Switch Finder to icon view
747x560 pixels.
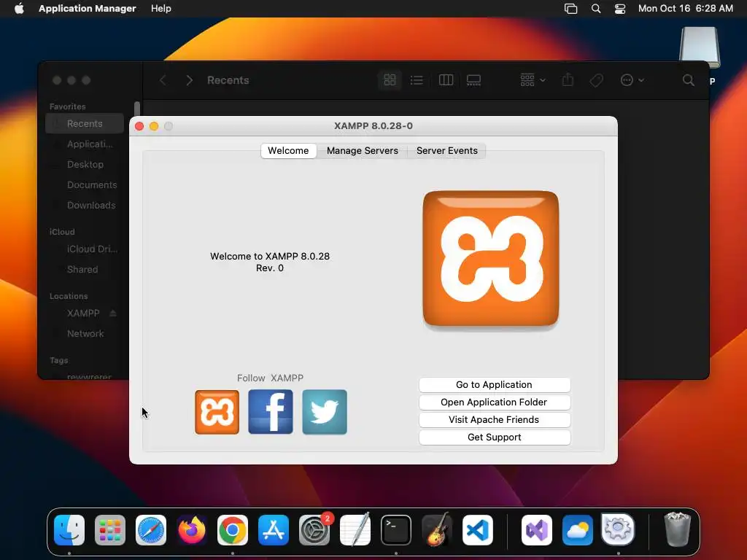[390, 80]
